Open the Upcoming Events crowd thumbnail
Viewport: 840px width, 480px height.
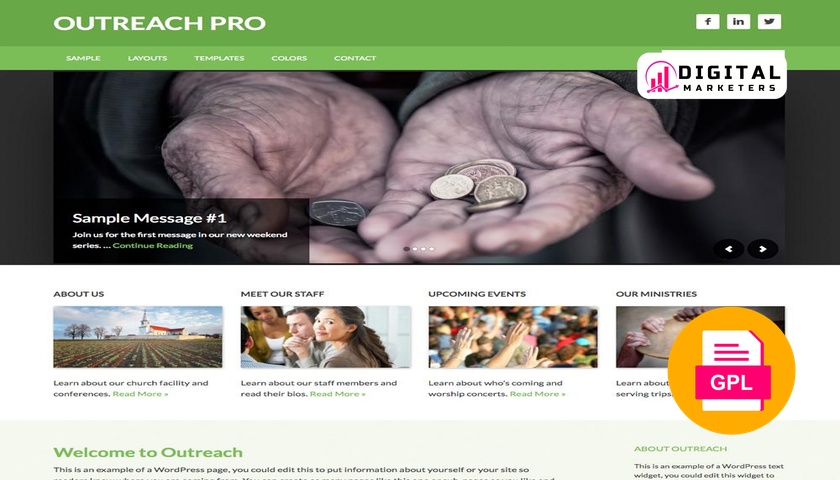tap(513, 337)
